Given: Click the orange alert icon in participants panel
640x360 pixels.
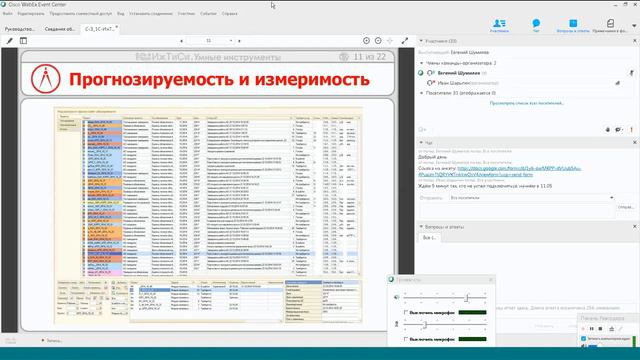Looking at the screenshot, I should pyautogui.click(x=631, y=129).
